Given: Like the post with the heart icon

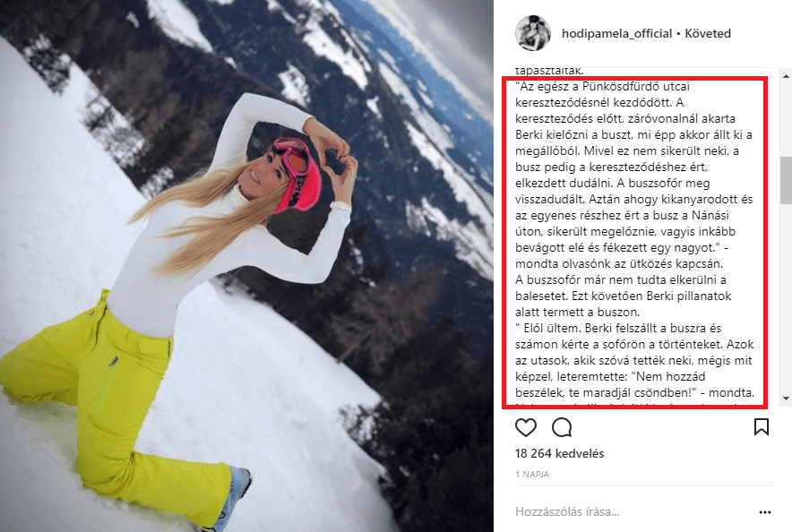Looking at the screenshot, I should (525, 427).
